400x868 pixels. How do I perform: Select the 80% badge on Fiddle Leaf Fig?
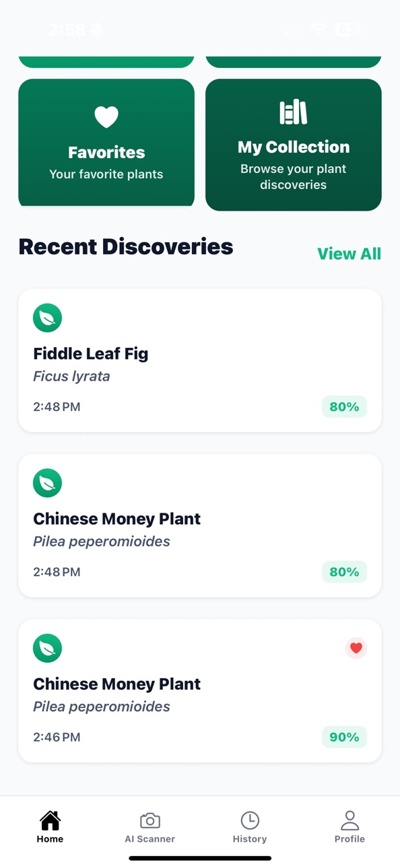coord(344,406)
